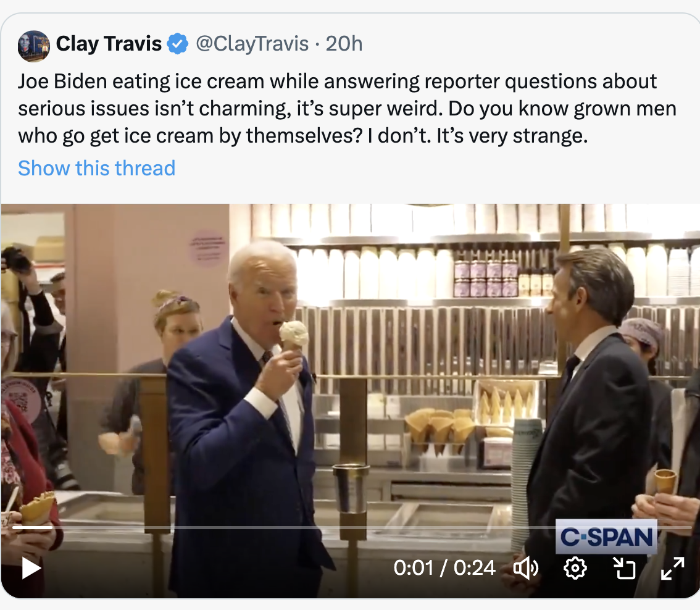The image size is (700, 610).
Task: Click the pink round wall sign in video
Action: click(207, 248)
